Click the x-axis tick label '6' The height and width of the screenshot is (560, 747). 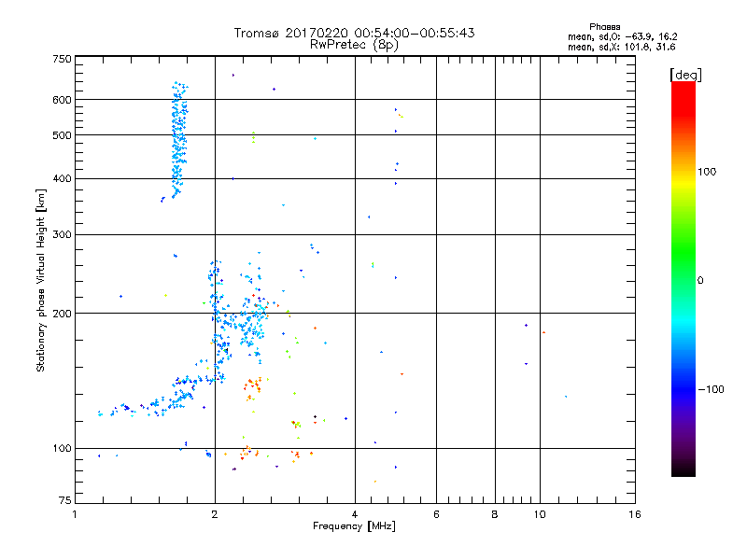point(436,514)
